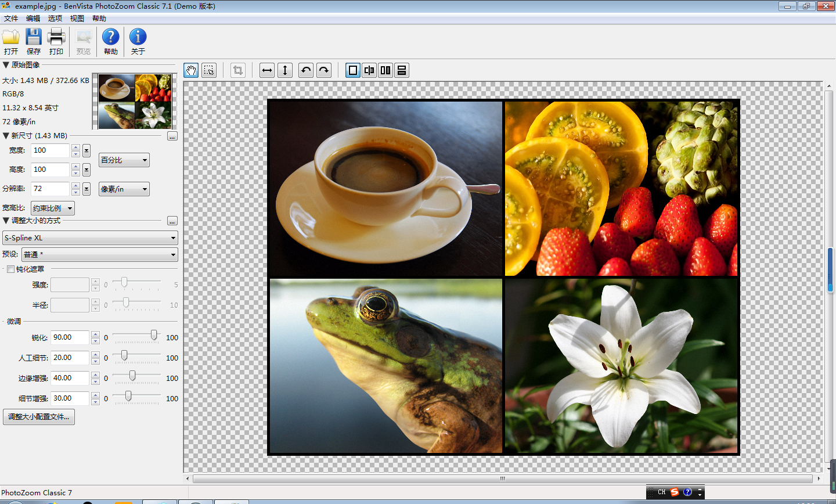Open 帮助 (Help) question mark icon
The height and width of the screenshot is (504, 836).
[110, 37]
